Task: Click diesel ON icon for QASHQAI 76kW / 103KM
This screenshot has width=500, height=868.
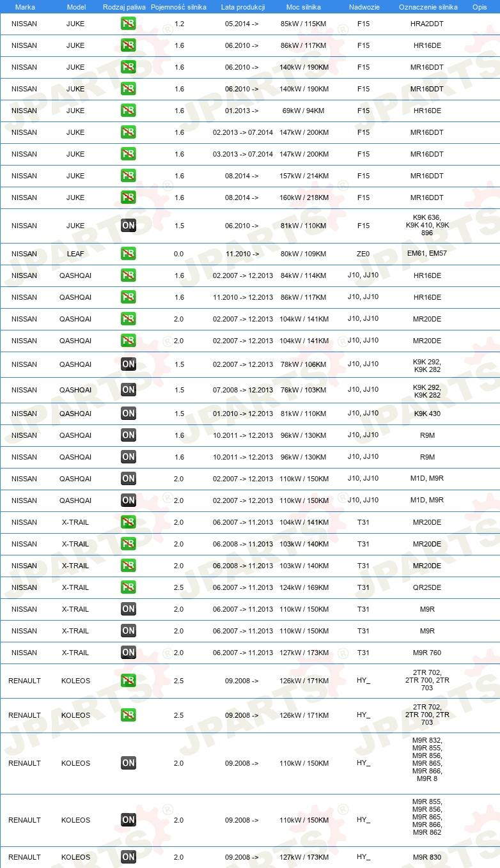Action: pyautogui.click(x=129, y=390)
